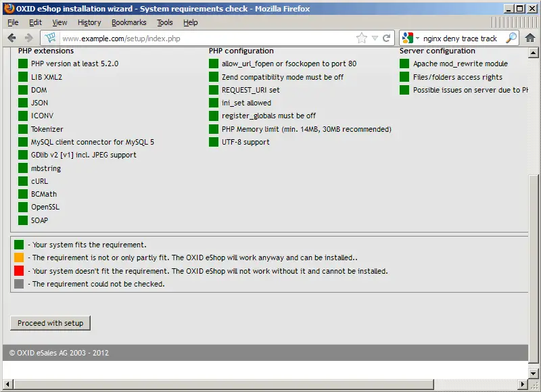
Task: Open the Help menu
Action: pos(191,22)
